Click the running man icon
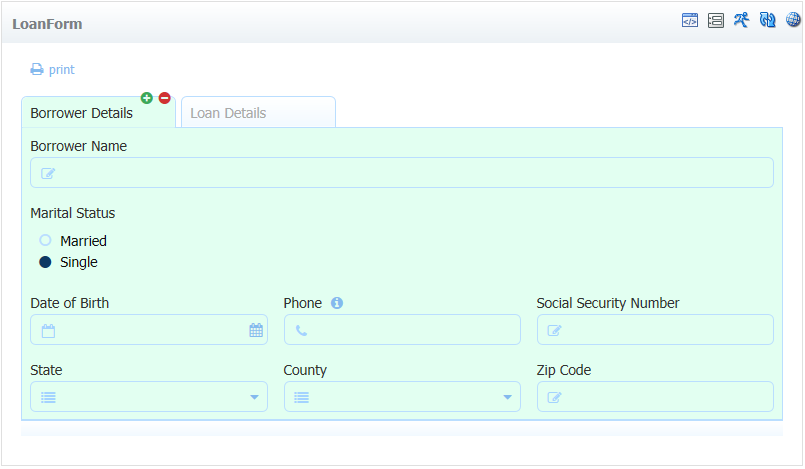Viewport: 805px width, 469px height. [x=741, y=20]
